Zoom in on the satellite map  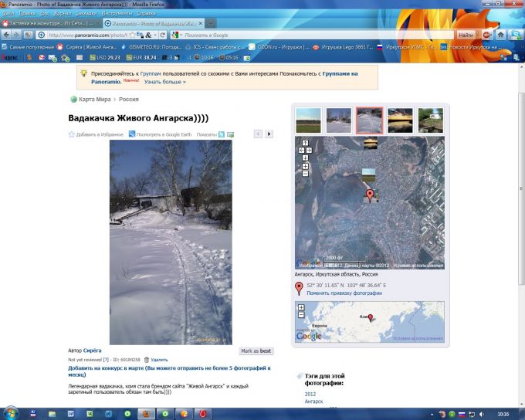click(x=305, y=166)
